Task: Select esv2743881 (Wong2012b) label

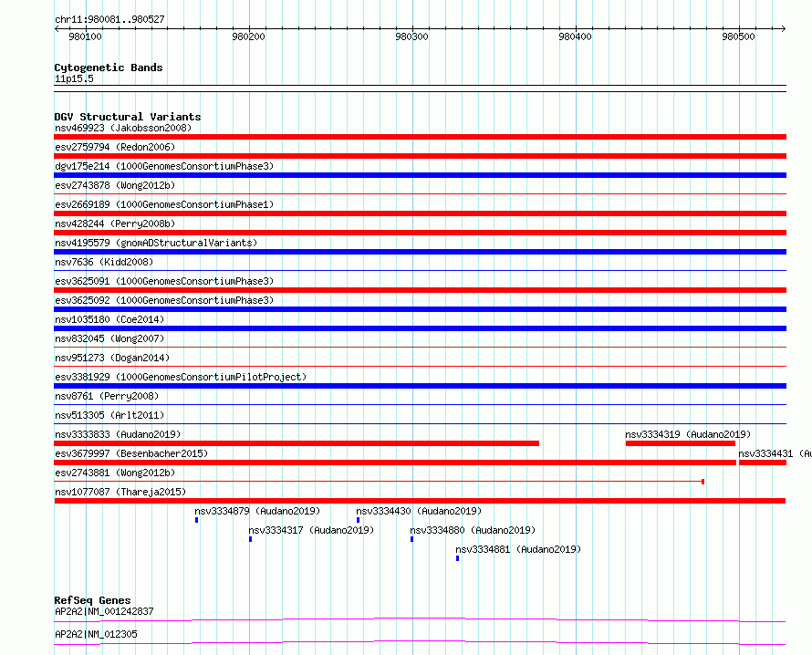Action: 115,473
